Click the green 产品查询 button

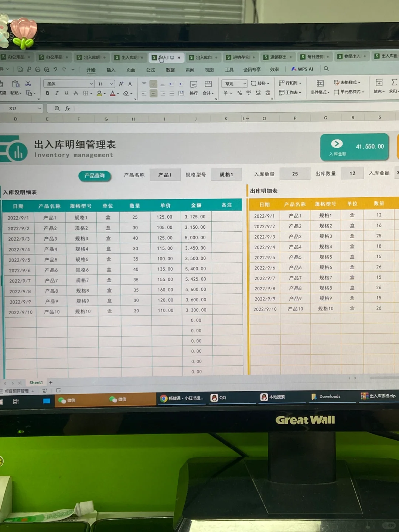pos(95,175)
